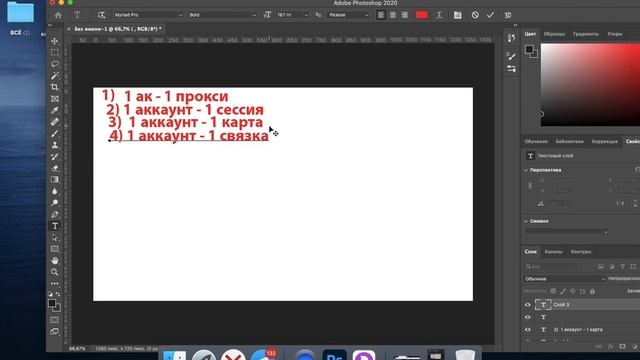Open the font dropdown under Символ
The width and height of the screenshot is (640, 360).
[567, 231]
